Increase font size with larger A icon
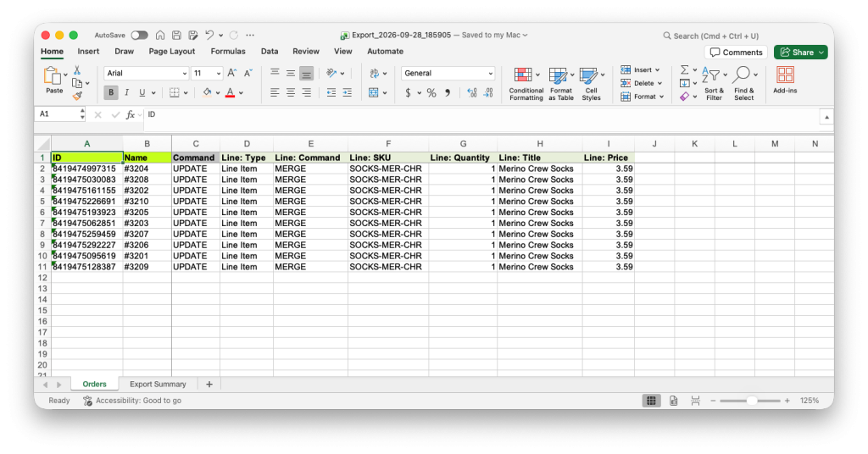This screenshot has width=868, height=454. pyautogui.click(x=232, y=73)
